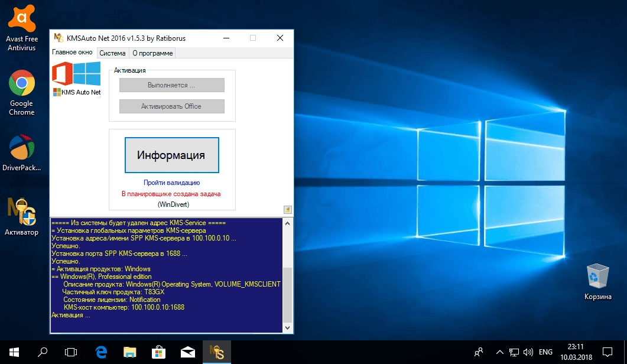Open Microsoft Store from taskbar
This screenshot has width=627, height=364.
tap(159, 352)
